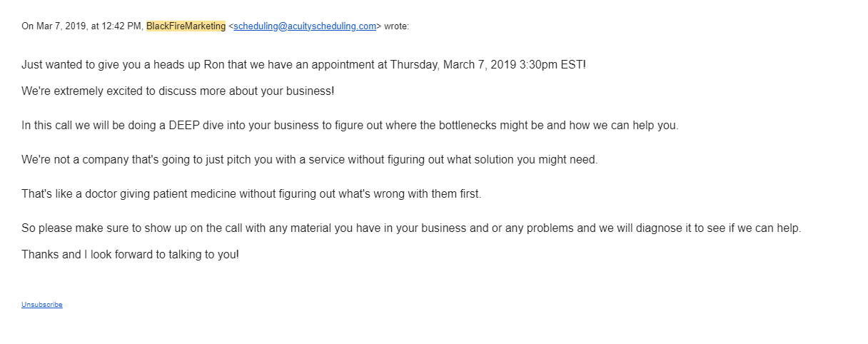Viewport: 868px width, 344px height.
Task: Click the "Thursday, March 7, 2019" appointment date
Action: pyautogui.click(x=456, y=64)
